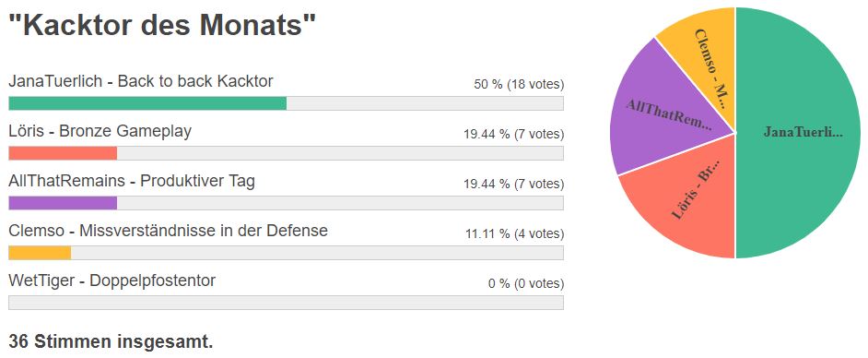
Task: Click the "36 Stimmen insgesamt." total text
Action: (111, 342)
